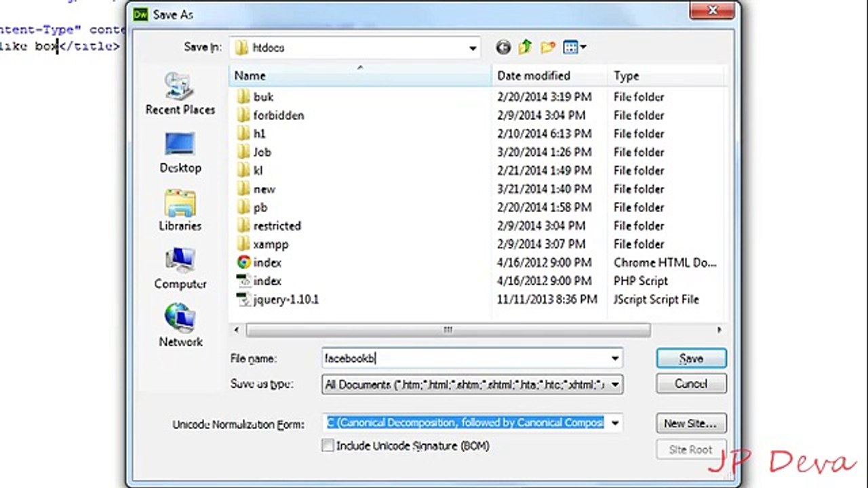This screenshot has height=488, width=868.
Task: Open the View Menu button
Action: tap(574, 47)
